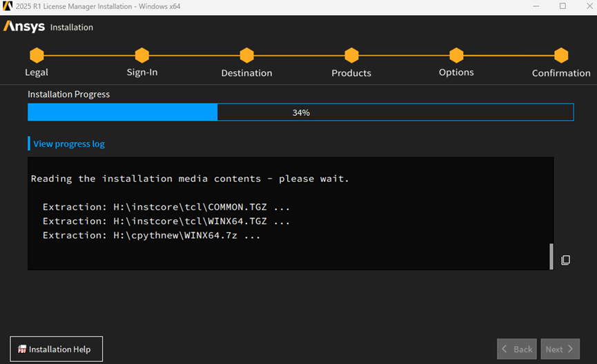Click the Ansys title bar app icon
This screenshot has width=597, height=364.
[7, 6]
